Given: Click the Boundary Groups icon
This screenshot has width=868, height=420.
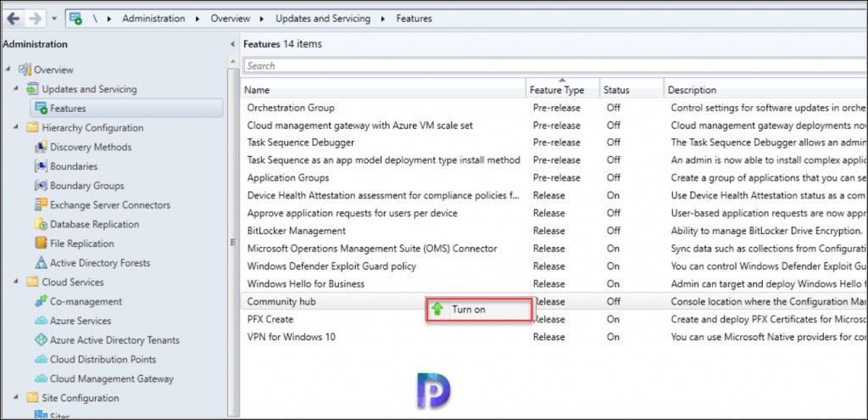Looking at the screenshot, I should tap(41, 186).
